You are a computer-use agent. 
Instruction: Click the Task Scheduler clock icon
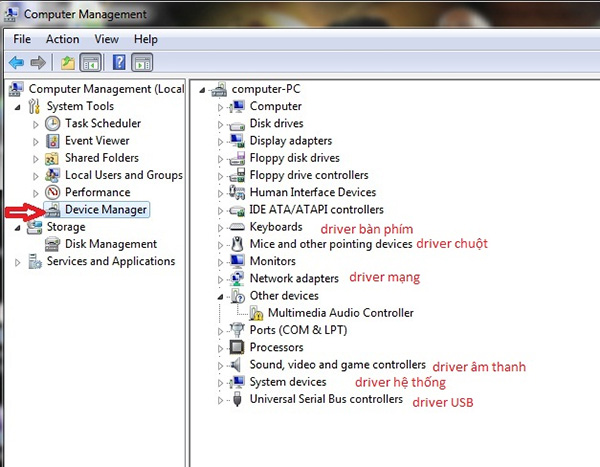coord(53,124)
